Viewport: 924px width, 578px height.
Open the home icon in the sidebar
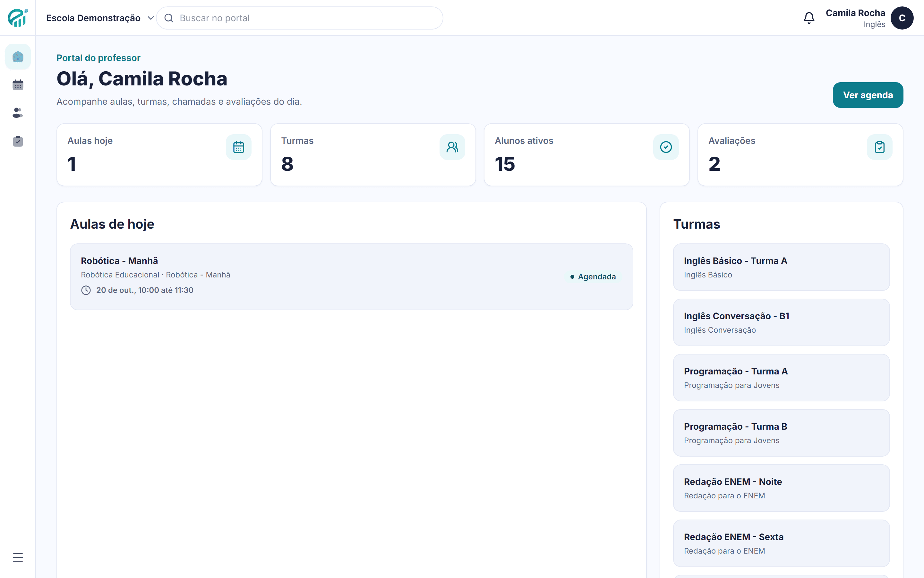18,57
